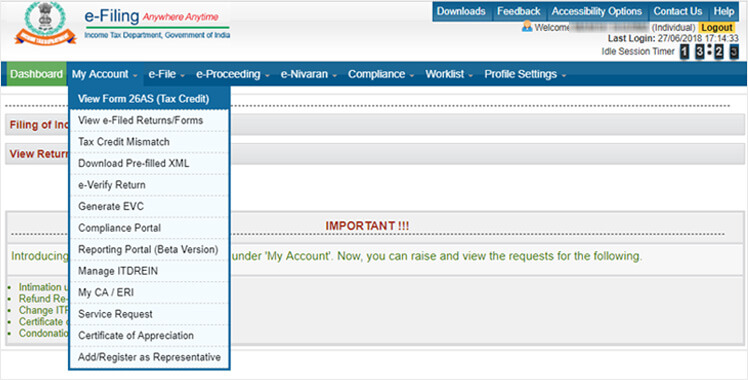Open the Feedback link

point(519,11)
